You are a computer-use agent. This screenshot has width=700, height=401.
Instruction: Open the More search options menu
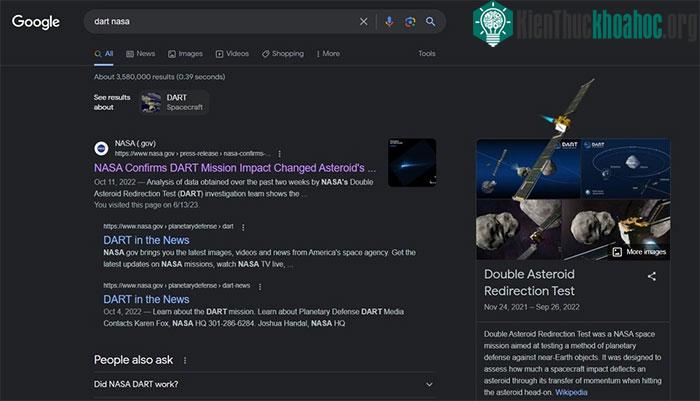tap(328, 54)
